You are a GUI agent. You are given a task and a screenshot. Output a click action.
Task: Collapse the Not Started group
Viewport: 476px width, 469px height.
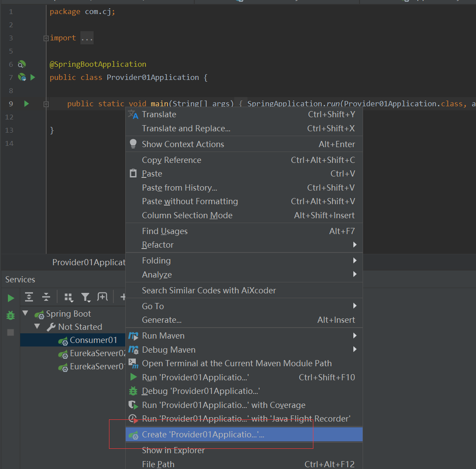[37, 327]
